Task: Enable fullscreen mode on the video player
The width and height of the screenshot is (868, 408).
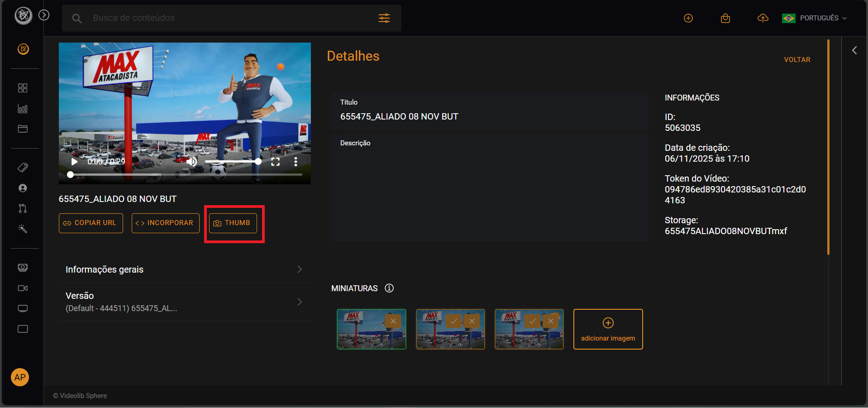Action: point(276,161)
